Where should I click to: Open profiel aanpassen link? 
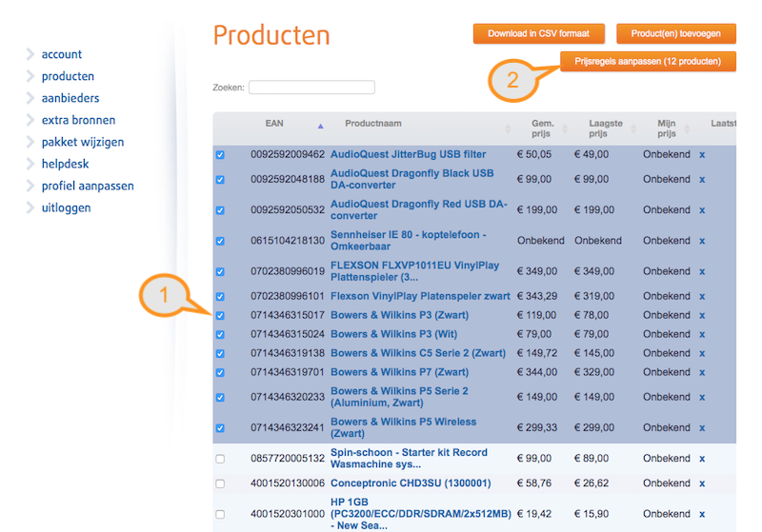(x=88, y=186)
